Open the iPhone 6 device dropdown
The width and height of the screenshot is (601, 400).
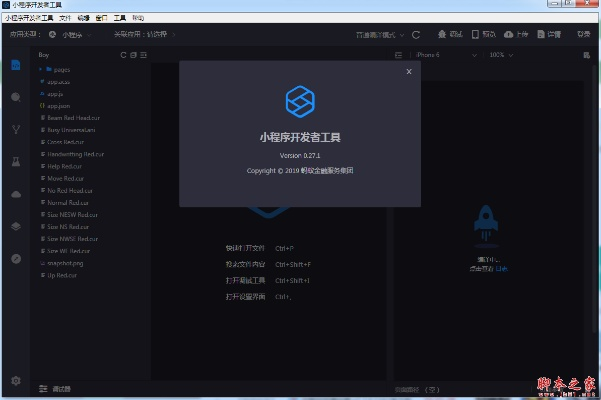tap(446, 55)
